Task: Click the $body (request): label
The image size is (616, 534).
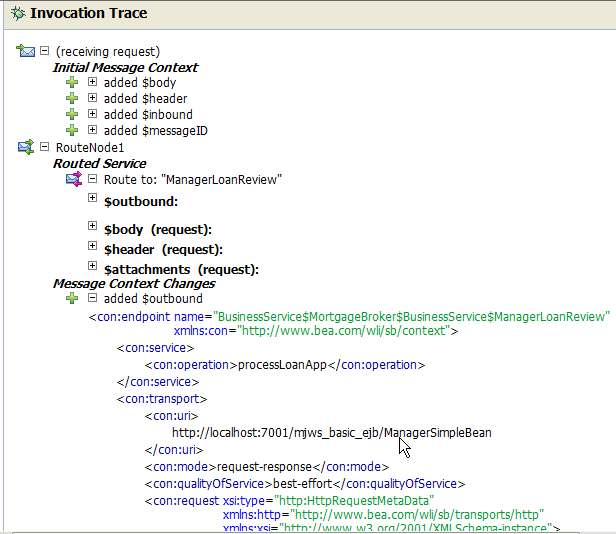Action: point(158,229)
